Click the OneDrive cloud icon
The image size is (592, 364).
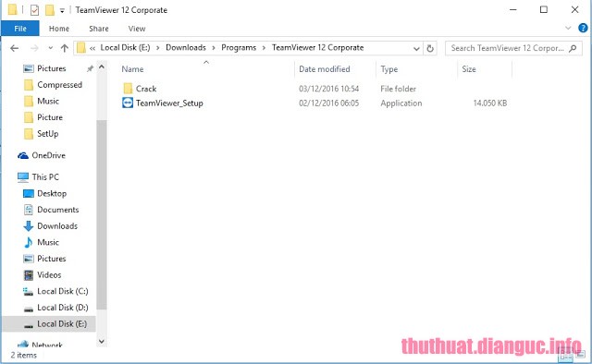pyautogui.click(x=22, y=155)
